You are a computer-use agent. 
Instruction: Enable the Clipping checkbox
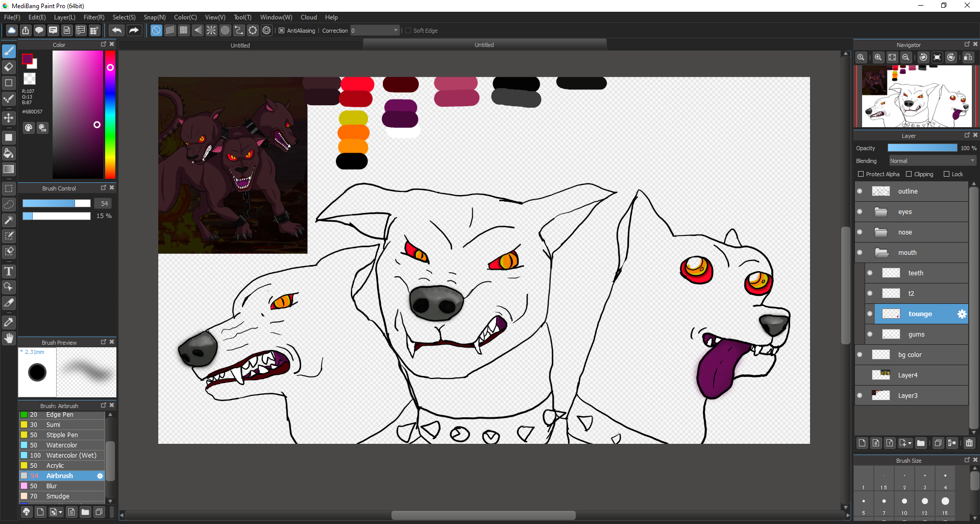909,174
